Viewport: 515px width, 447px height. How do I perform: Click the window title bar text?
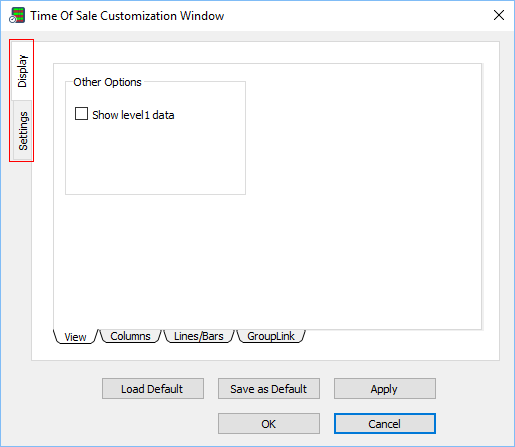pos(127,16)
